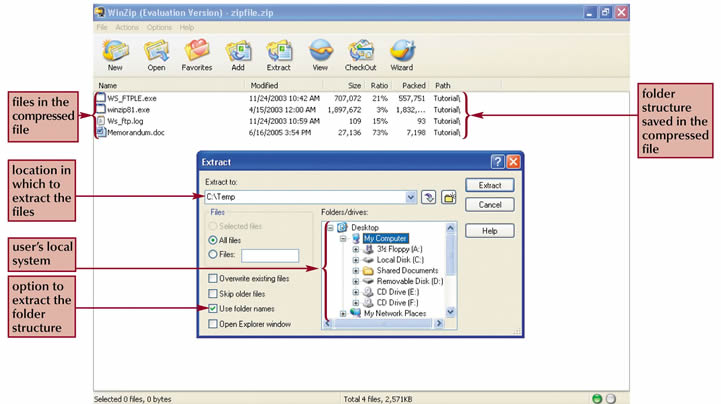721x404 pixels.
Task: Expand the Shared Documents node
Action: pyautogui.click(x=355, y=271)
